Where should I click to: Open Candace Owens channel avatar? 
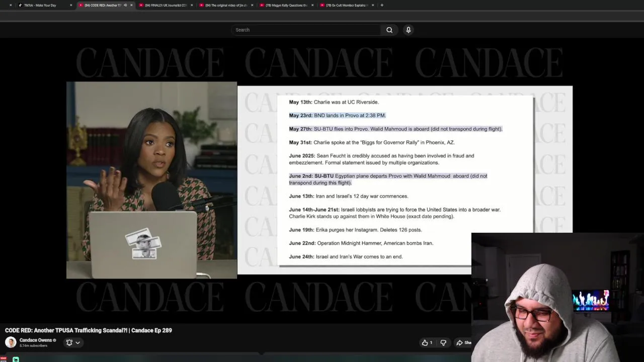click(11, 342)
